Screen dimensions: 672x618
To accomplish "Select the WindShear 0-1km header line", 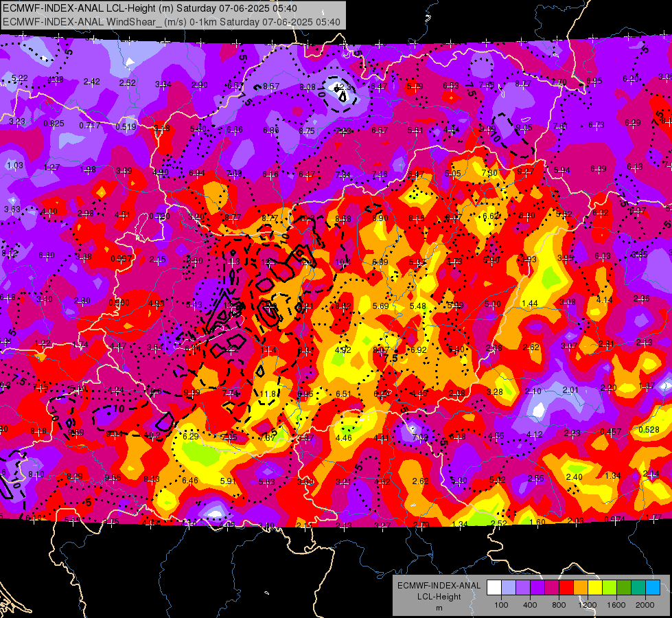I will point(172,22).
